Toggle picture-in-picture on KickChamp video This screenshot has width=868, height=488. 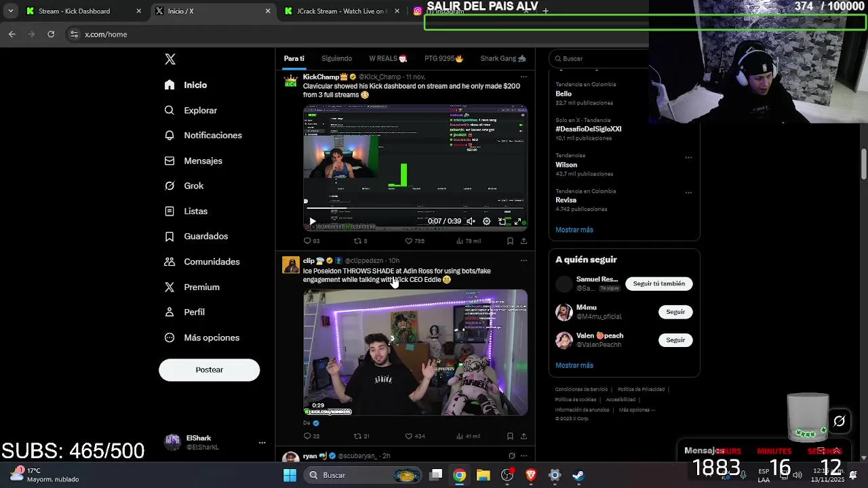tap(502, 221)
